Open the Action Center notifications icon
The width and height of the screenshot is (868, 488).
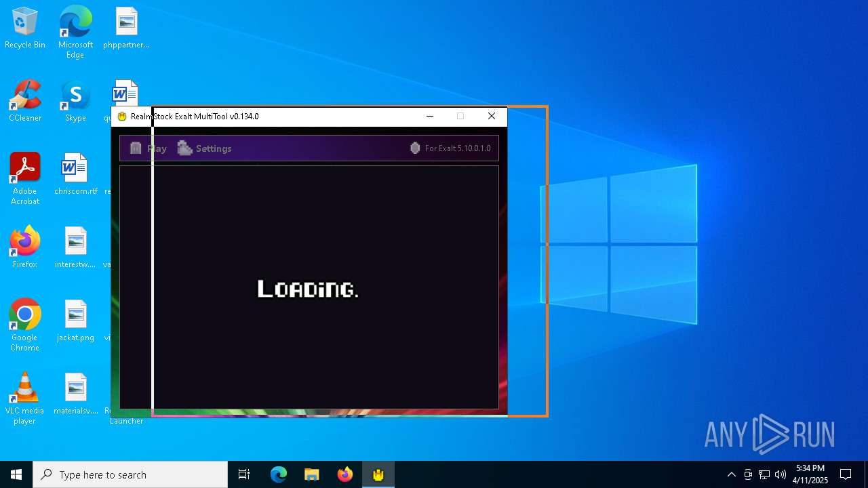click(x=846, y=474)
